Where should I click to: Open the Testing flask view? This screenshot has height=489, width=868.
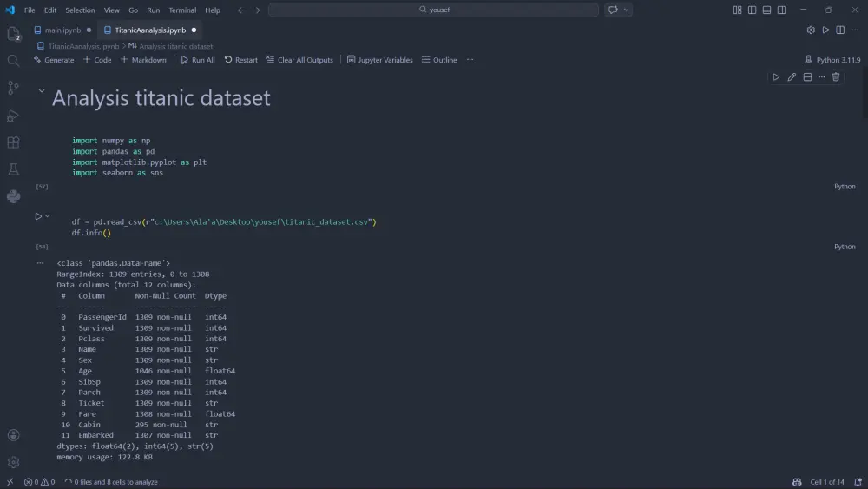tap(13, 169)
